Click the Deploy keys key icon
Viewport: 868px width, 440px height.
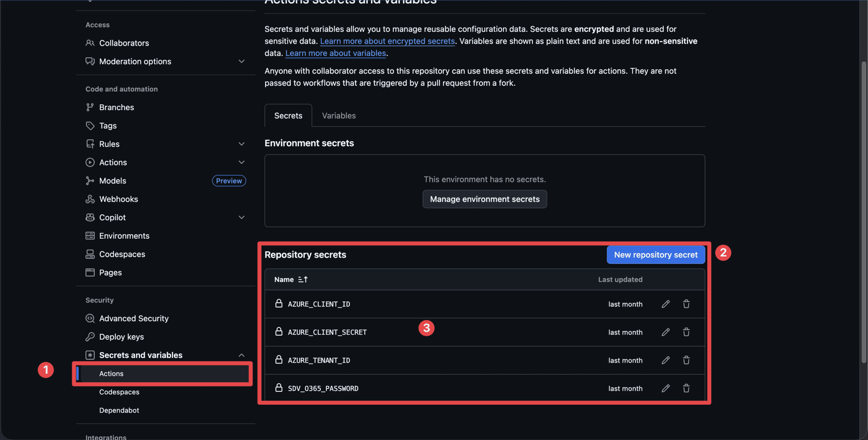click(90, 337)
